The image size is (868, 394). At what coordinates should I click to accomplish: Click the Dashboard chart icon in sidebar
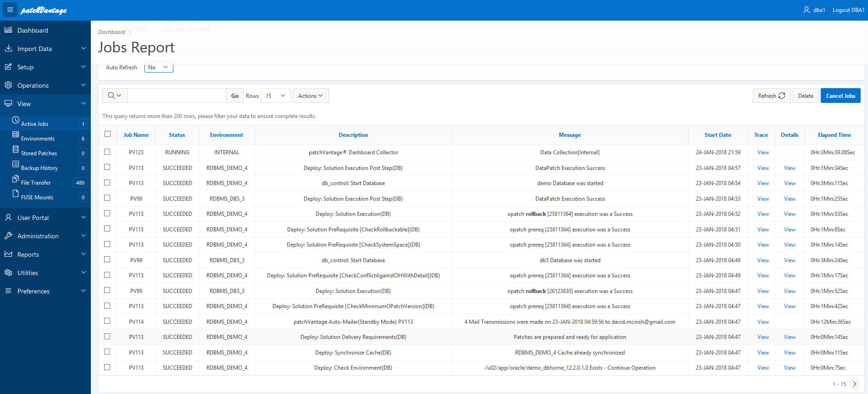coord(8,30)
